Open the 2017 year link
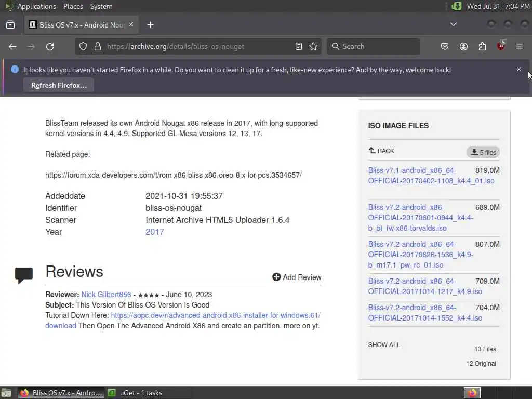Image resolution: width=532 pixels, height=399 pixels. [155, 232]
